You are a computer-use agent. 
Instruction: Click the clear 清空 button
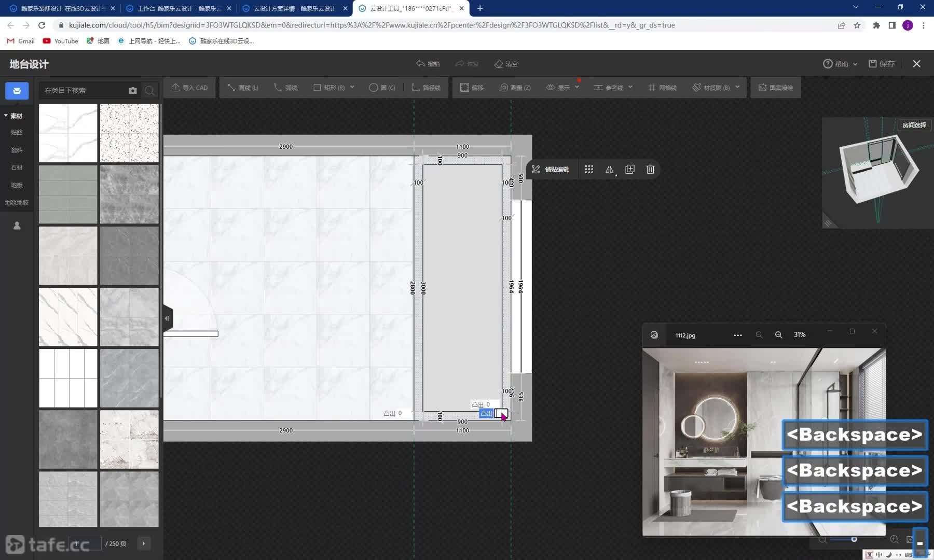click(x=506, y=64)
